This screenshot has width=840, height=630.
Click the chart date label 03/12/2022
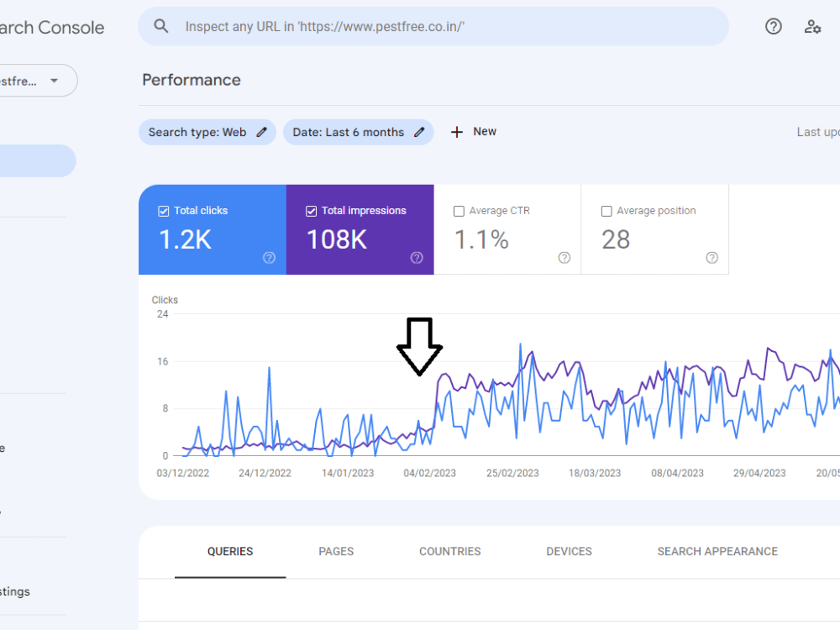point(182,473)
